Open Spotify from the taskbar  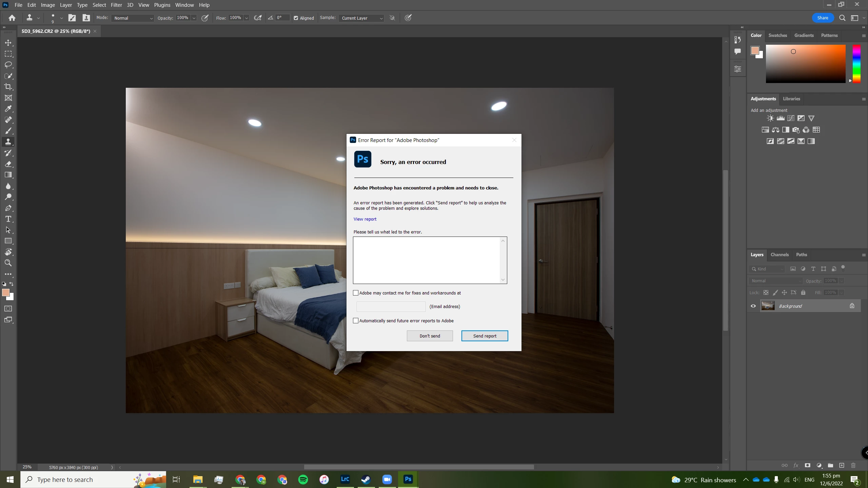[303, 479]
